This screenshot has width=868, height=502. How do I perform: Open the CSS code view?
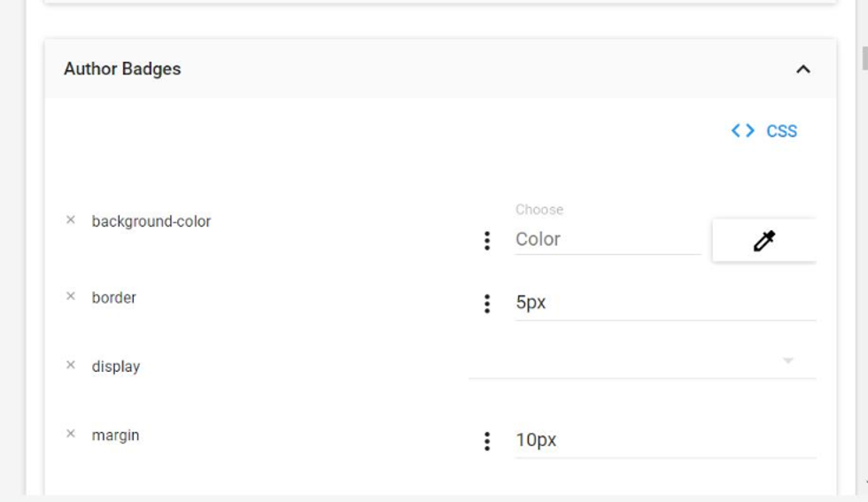click(x=763, y=131)
